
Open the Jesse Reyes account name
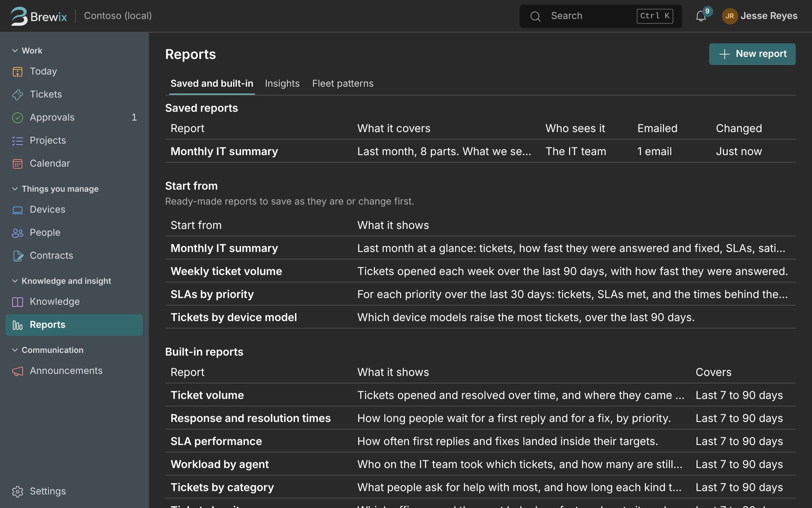(769, 16)
